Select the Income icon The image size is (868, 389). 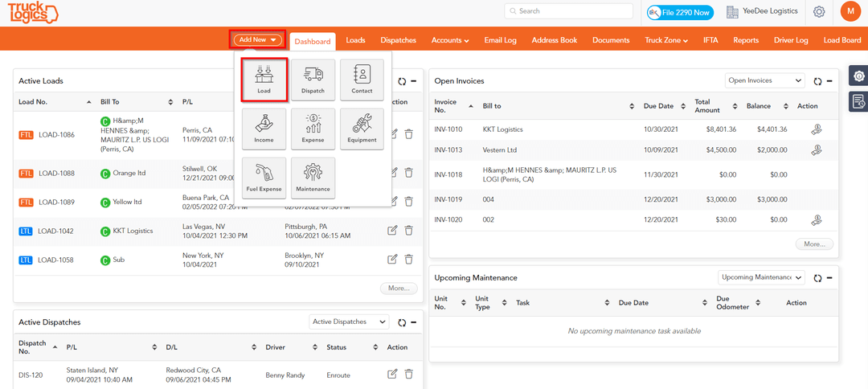264,129
